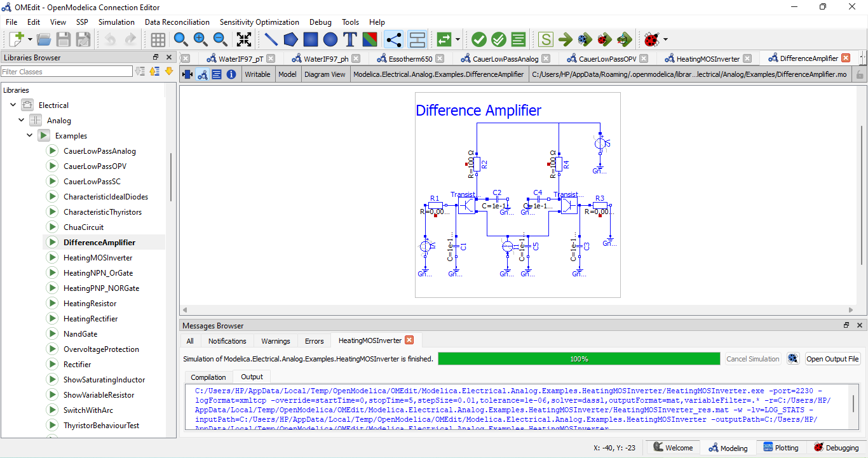Image resolution: width=868 pixels, height=458 pixels.
Task: Click the Zoom Out magnifier icon
Action: pyautogui.click(x=220, y=39)
